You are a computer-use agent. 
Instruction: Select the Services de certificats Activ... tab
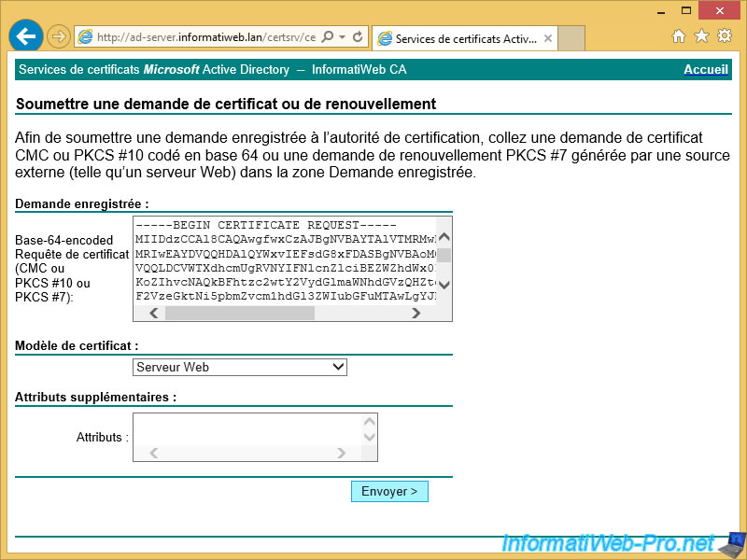(464, 38)
